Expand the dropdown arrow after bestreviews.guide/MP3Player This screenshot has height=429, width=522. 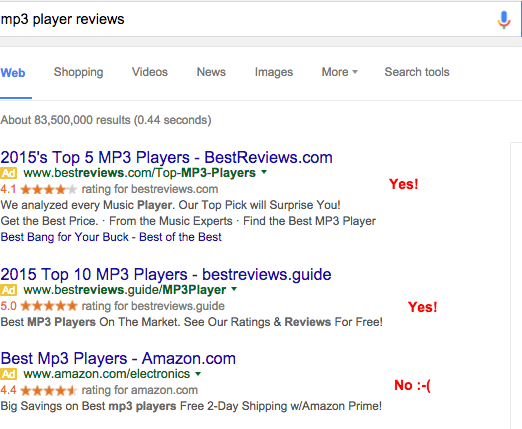click(x=234, y=289)
